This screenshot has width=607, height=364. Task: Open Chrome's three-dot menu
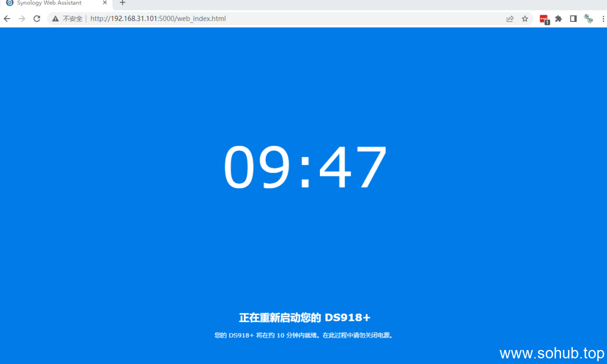pos(603,18)
